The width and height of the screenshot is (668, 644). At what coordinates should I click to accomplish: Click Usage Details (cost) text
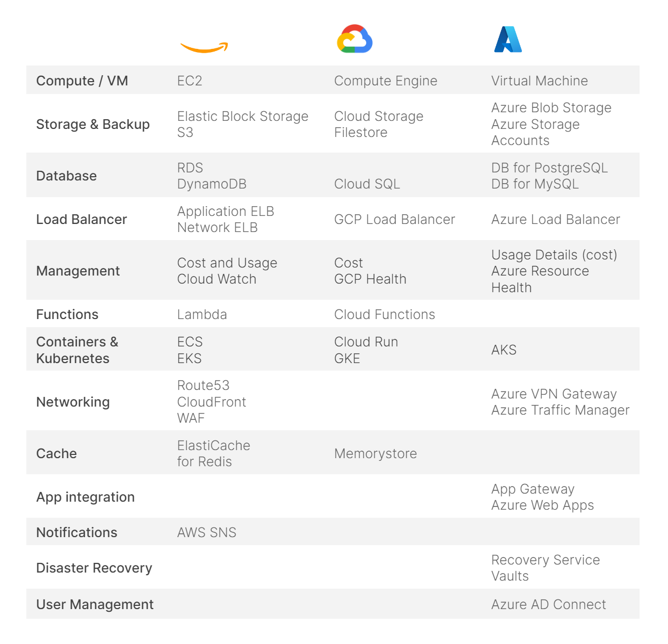[554, 255]
